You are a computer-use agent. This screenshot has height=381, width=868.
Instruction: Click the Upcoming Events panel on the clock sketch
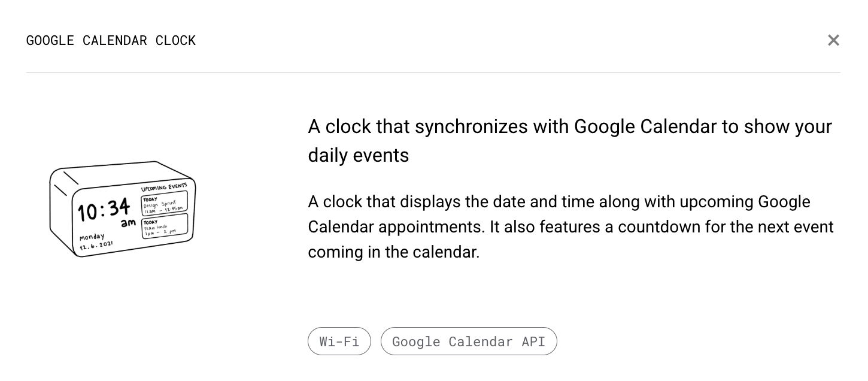165,186
